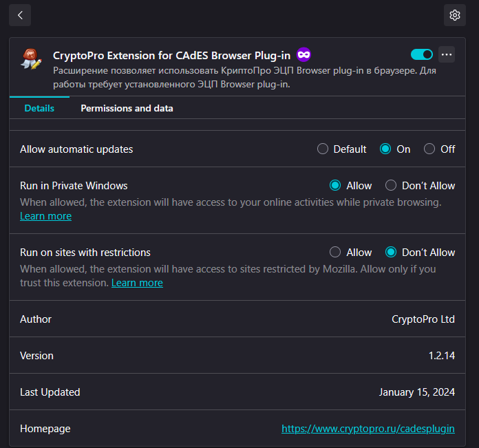Switch to the Details tab
479x448 pixels.
[39, 108]
